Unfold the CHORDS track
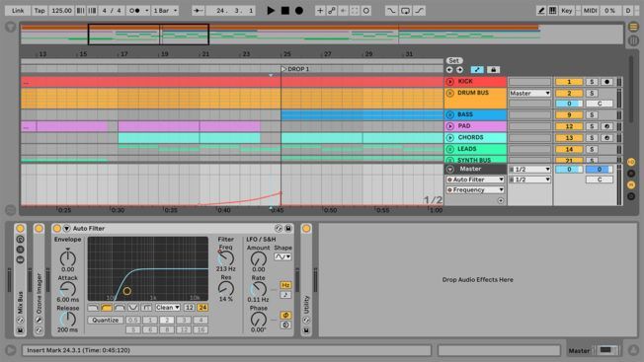The width and height of the screenshot is (644, 362). coord(450,138)
